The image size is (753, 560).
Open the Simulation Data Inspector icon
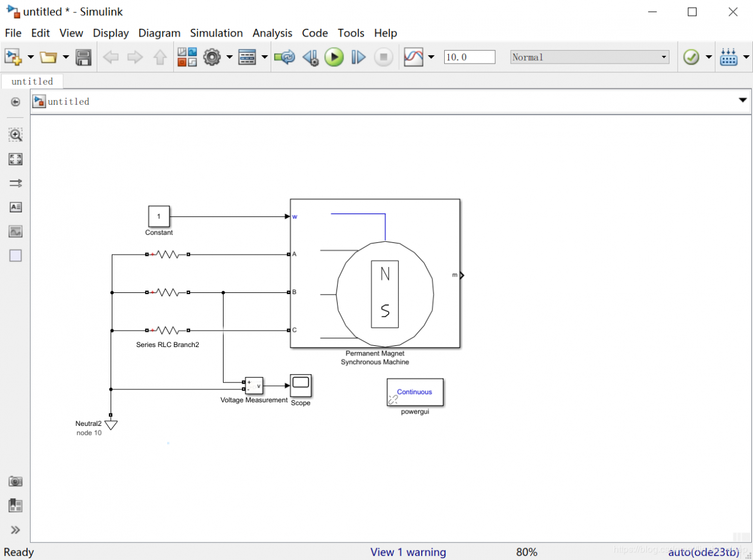414,57
